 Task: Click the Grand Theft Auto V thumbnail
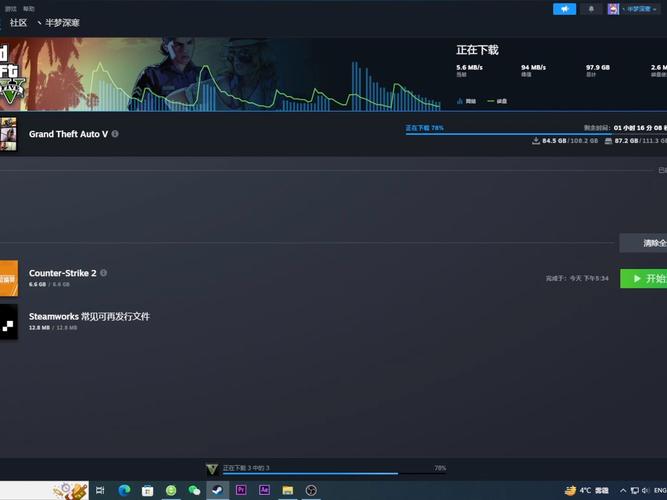[8, 134]
